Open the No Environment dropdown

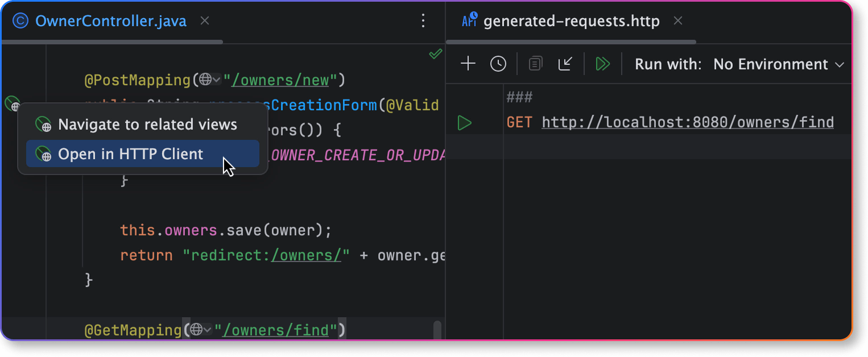(779, 64)
